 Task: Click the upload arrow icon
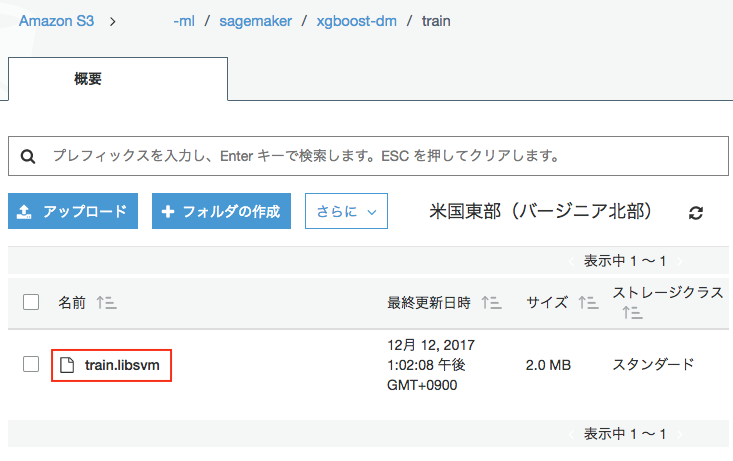(x=25, y=212)
